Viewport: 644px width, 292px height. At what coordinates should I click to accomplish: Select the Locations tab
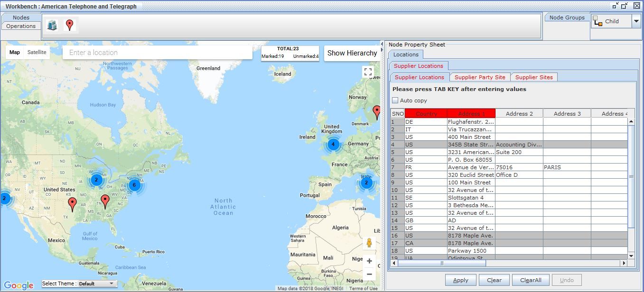click(x=406, y=55)
